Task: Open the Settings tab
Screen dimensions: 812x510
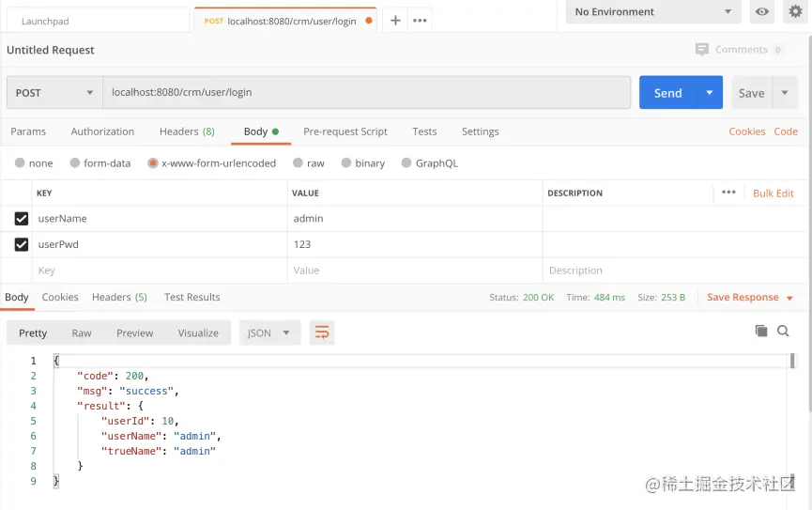Action: tap(480, 131)
